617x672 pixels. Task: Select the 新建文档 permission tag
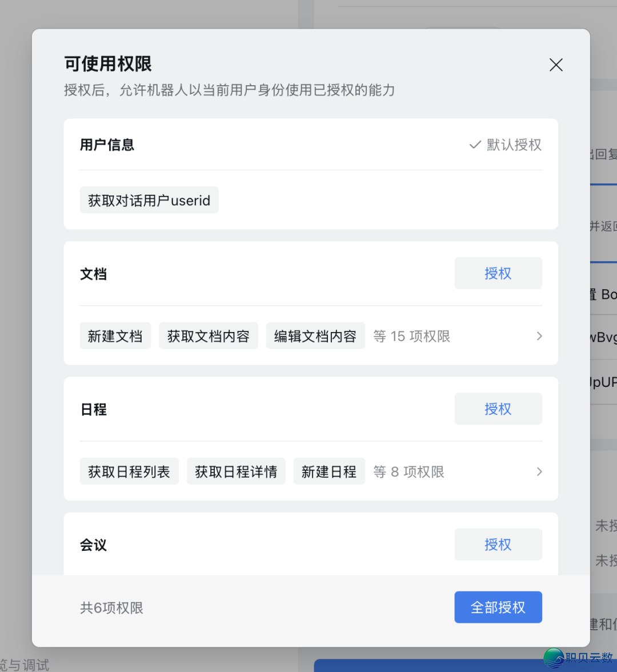coord(115,336)
